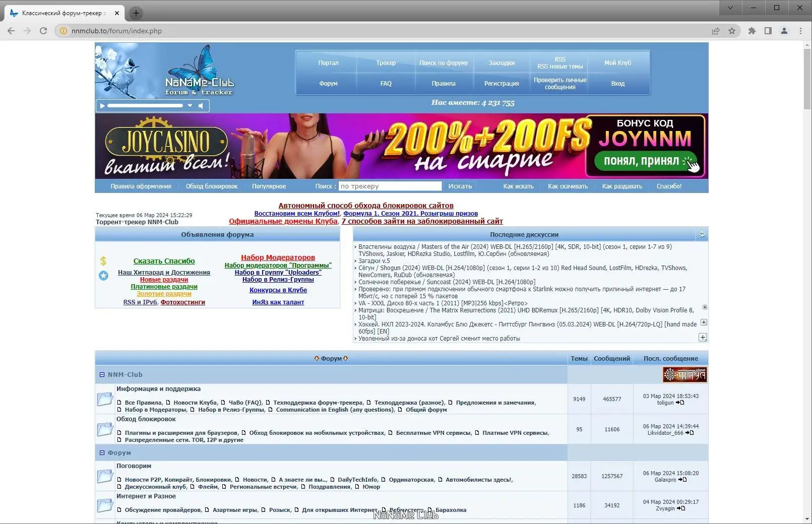
Task: Click the arrow left of Форум header
Action: pos(317,358)
